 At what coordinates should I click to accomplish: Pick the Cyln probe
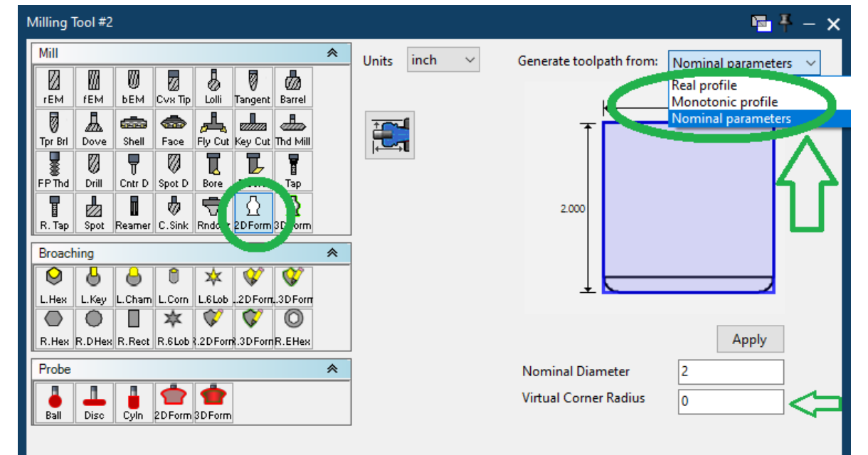tap(134, 402)
